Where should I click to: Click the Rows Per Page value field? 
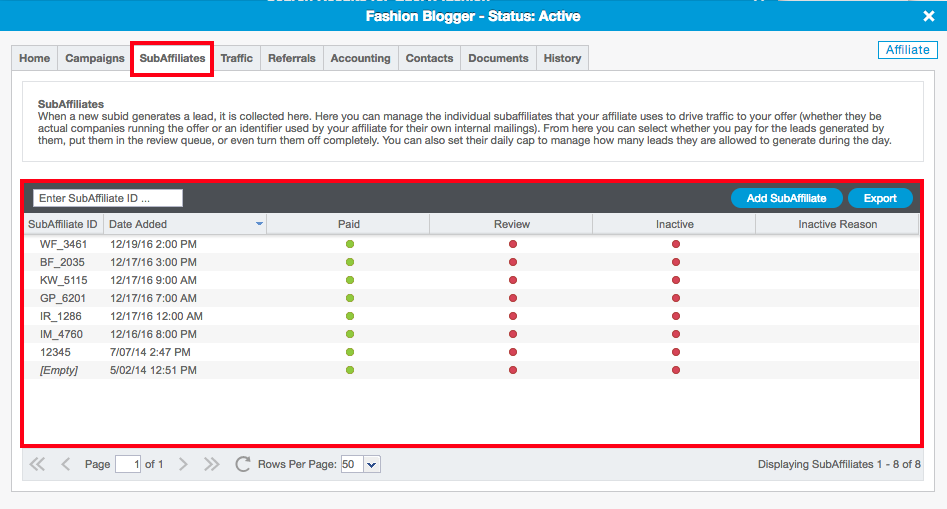pos(352,464)
